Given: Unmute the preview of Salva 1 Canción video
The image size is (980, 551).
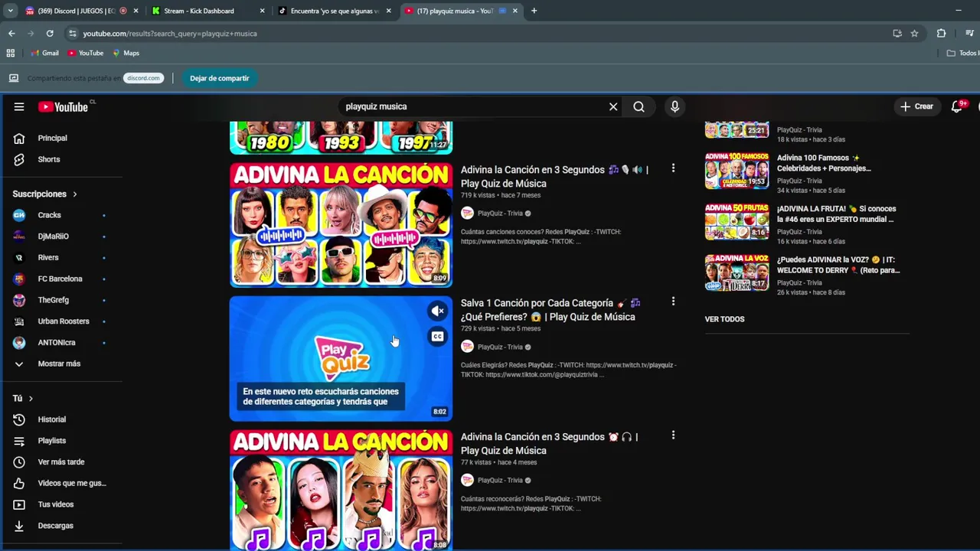Looking at the screenshot, I should coord(437,311).
